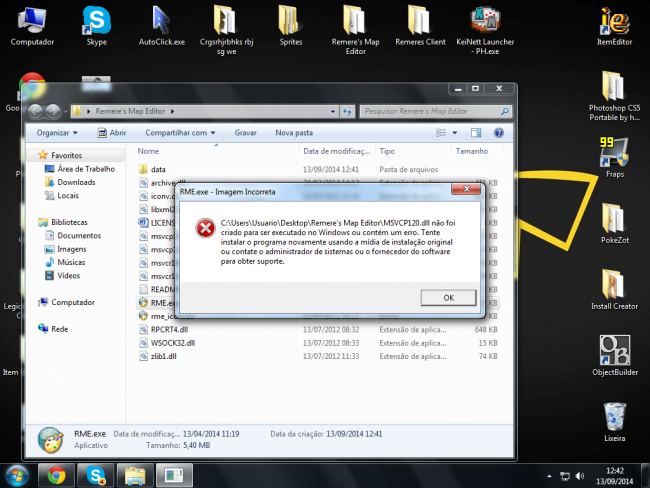
Task: Open running app taskbar button beside Explorer
Action: tap(174, 476)
